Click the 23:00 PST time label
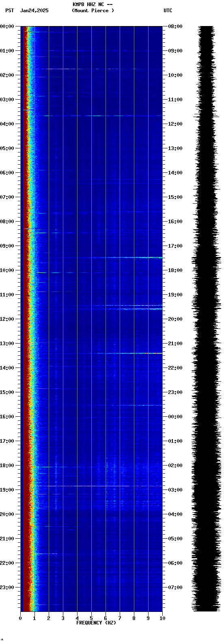The image size is (224, 644). coord(7,587)
